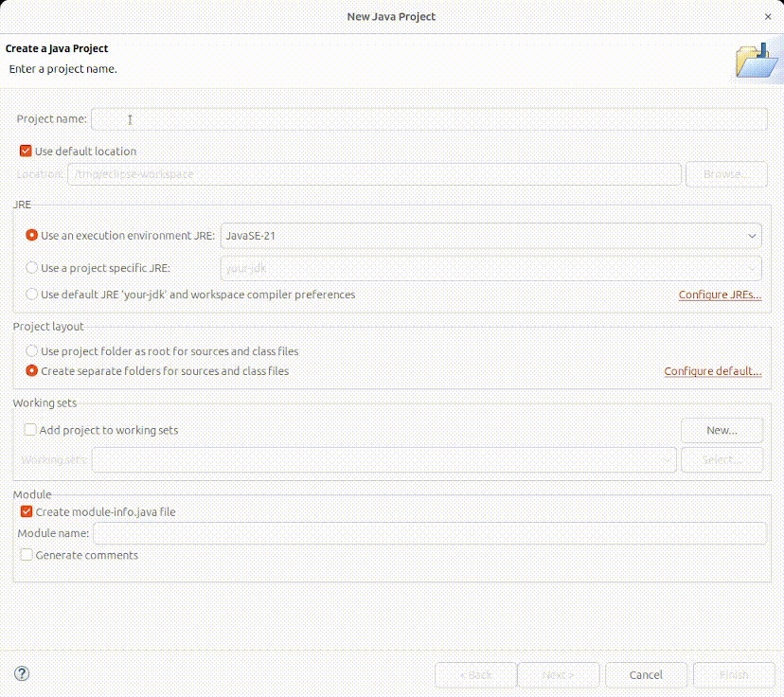Click the New... working sets button
The image size is (784, 697).
(x=722, y=430)
